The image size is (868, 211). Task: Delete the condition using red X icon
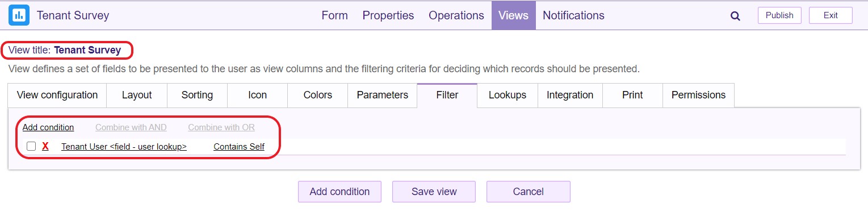[45, 146]
